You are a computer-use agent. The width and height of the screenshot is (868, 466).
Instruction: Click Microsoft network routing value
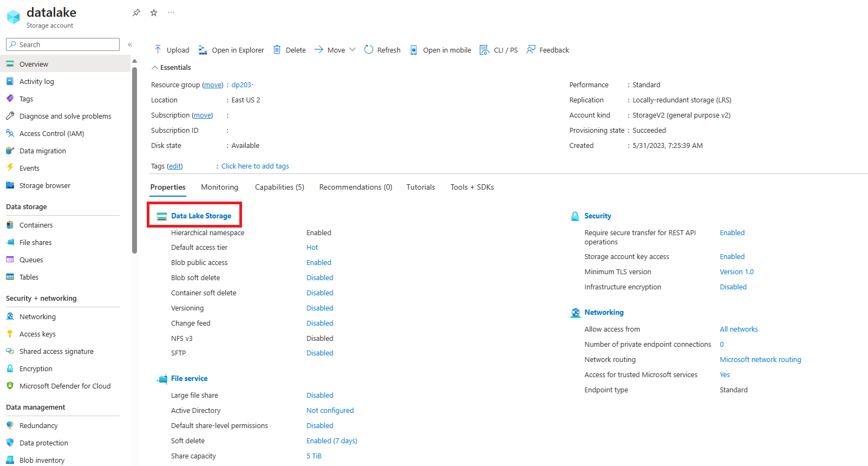pyautogui.click(x=760, y=360)
